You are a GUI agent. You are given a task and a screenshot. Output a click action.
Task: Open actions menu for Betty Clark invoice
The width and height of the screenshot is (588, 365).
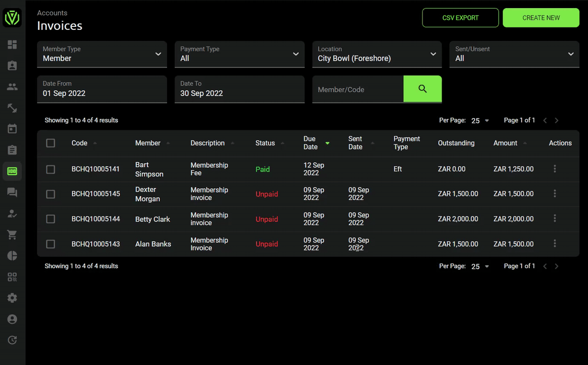[x=555, y=218]
